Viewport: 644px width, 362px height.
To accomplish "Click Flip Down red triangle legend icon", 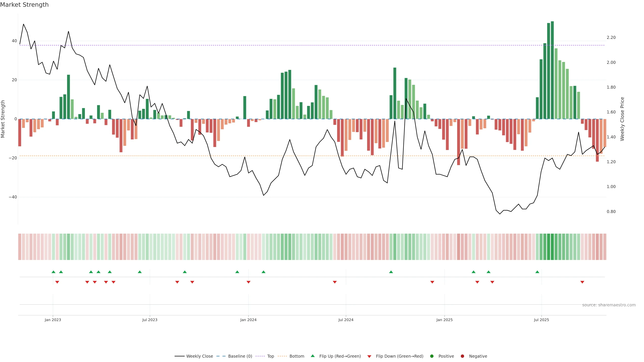I will pyautogui.click(x=369, y=356).
